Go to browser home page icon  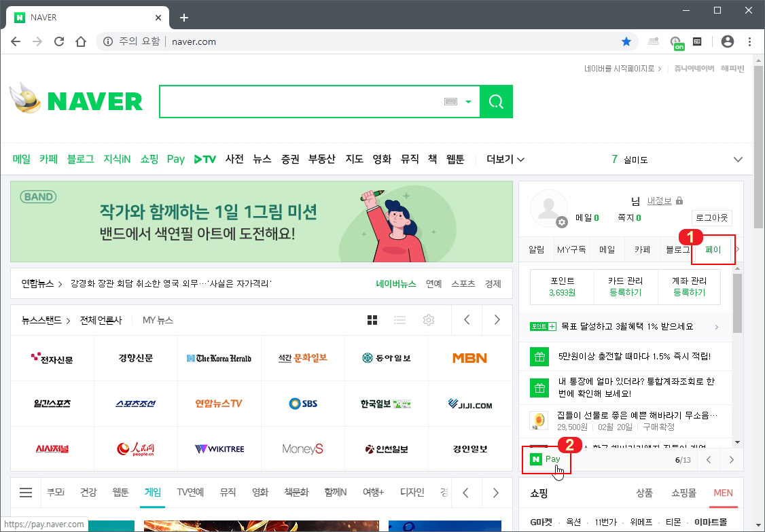point(80,41)
